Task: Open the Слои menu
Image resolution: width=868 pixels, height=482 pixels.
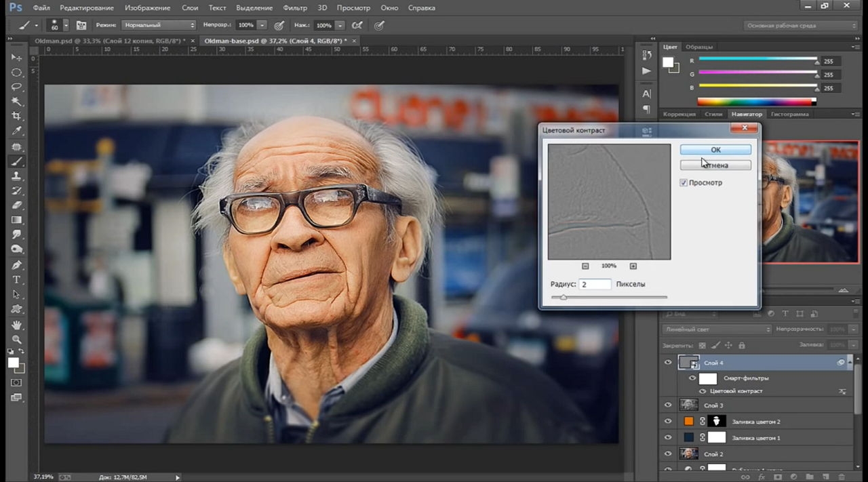Action: (x=190, y=7)
